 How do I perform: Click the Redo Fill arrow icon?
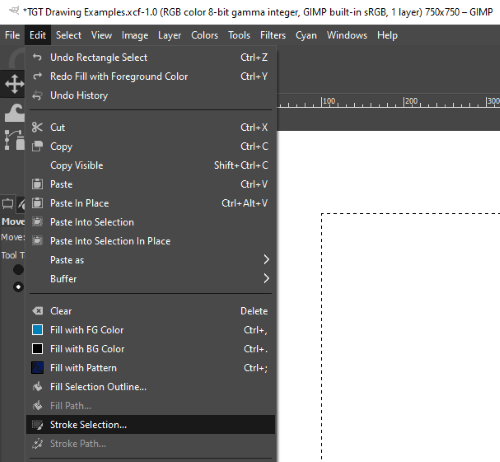[37, 76]
